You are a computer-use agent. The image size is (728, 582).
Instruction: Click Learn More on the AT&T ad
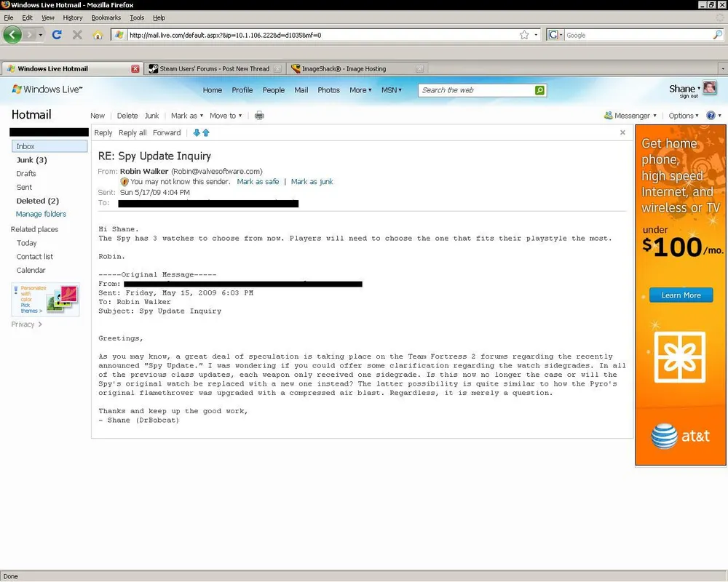point(681,295)
